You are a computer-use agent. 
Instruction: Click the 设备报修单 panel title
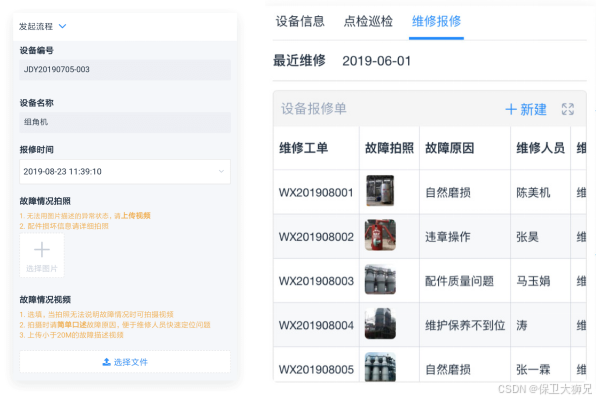(x=314, y=109)
